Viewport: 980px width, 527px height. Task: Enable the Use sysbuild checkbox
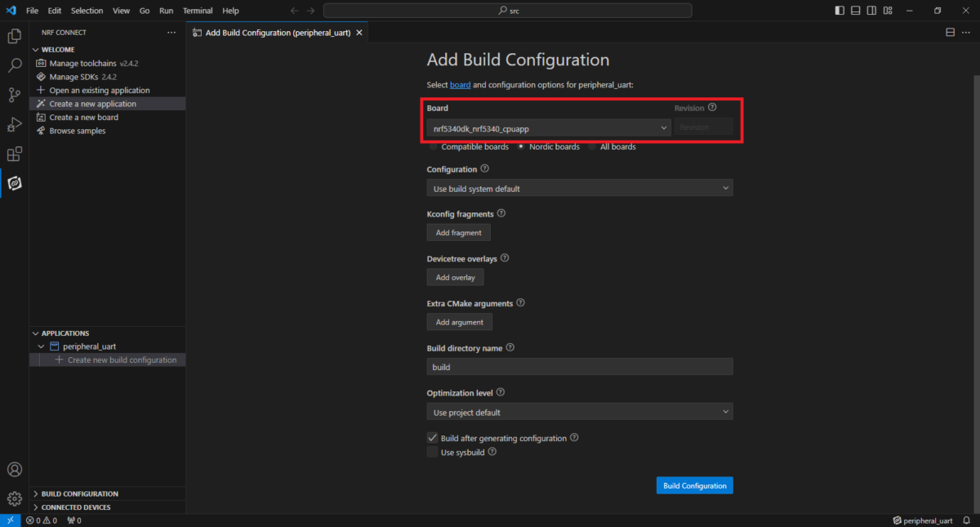433,452
